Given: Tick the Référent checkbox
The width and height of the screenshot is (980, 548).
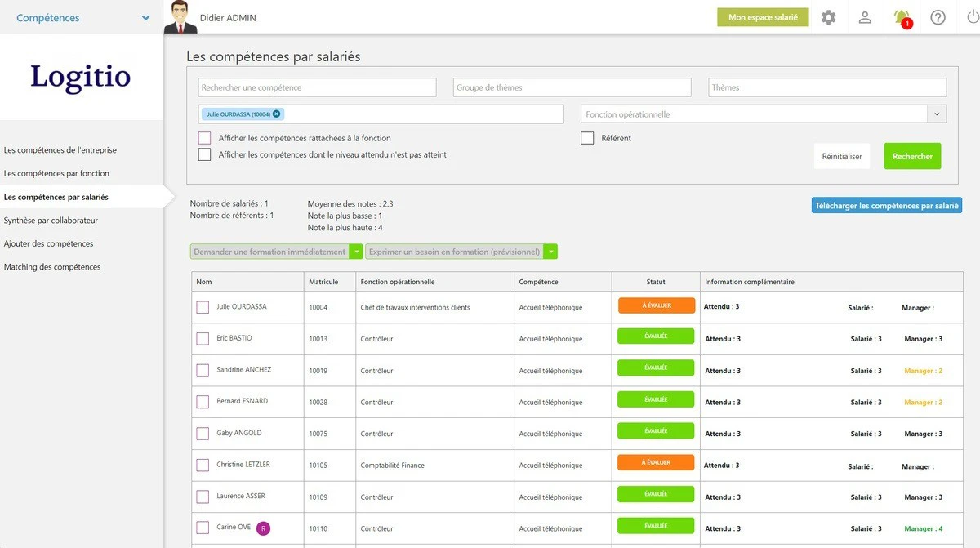Looking at the screenshot, I should coord(587,138).
